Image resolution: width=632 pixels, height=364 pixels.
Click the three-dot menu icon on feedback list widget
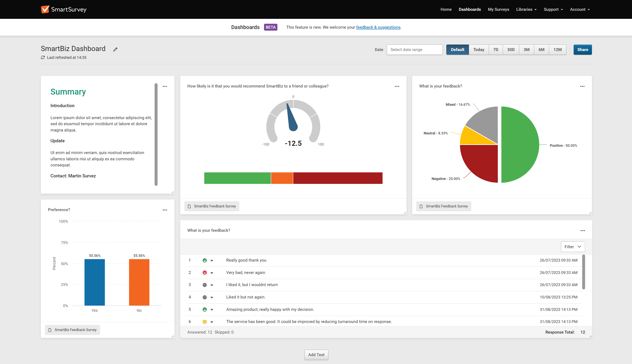(x=582, y=231)
